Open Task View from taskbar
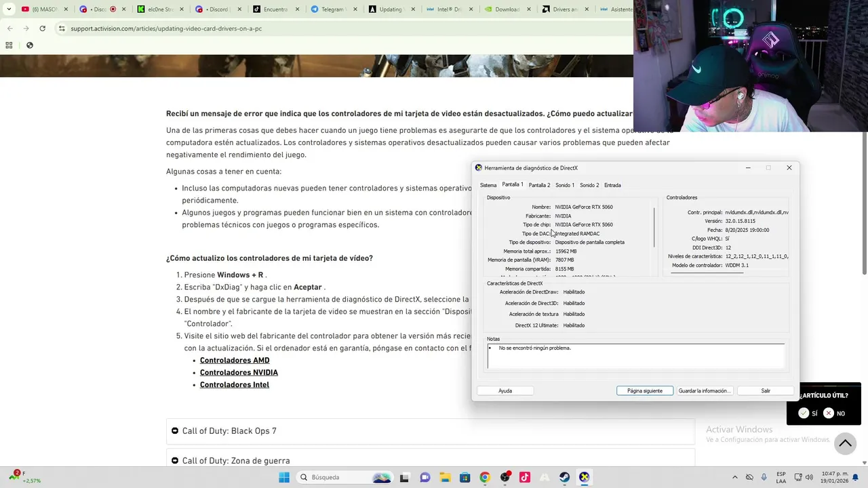 click(x=404, y=477)
